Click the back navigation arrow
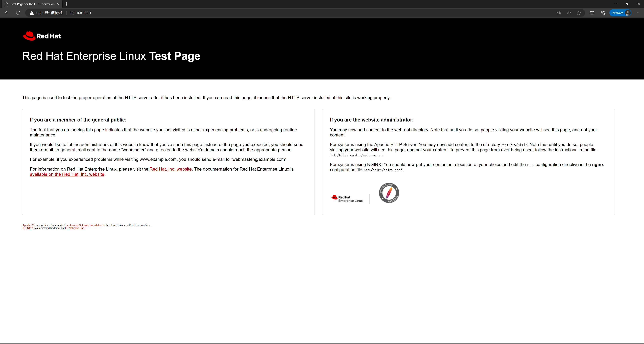The image size is (644, 344). click(7, 13)
